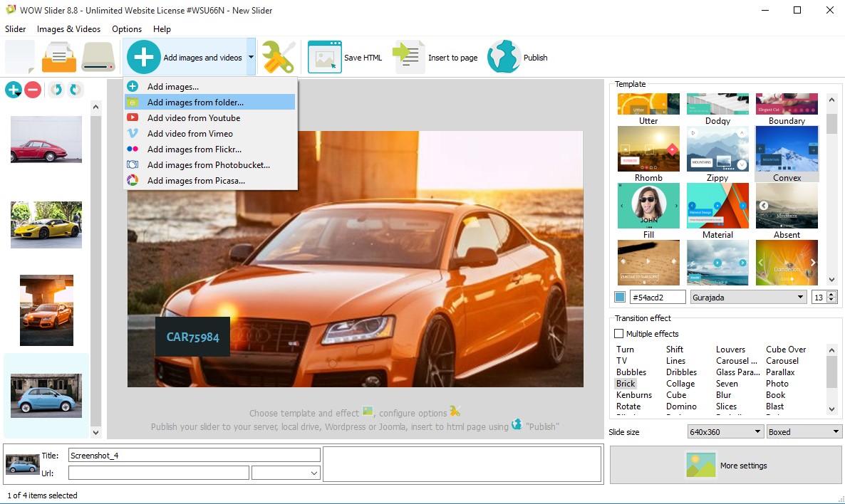845x504 pixels.
Task: Choose Add images from folder menu entry
Action: pyautogui.click(x=195, y=103)
